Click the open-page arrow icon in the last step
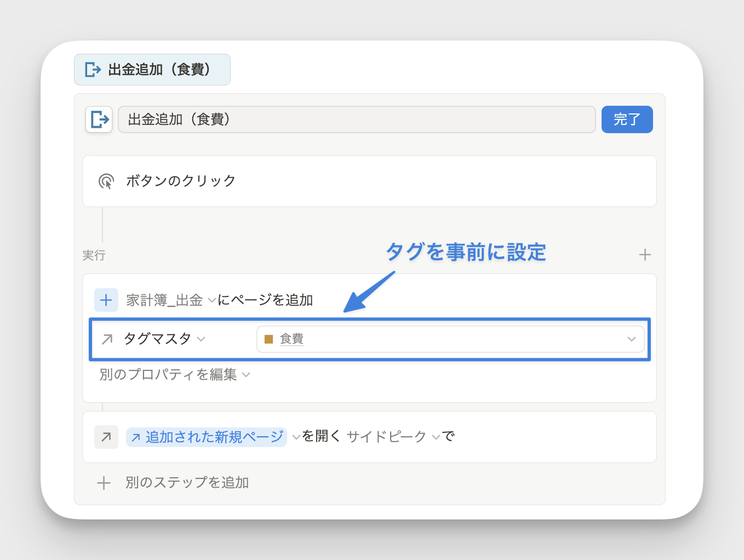The height and width of the screenshot is (560, 744). (106, 437)
